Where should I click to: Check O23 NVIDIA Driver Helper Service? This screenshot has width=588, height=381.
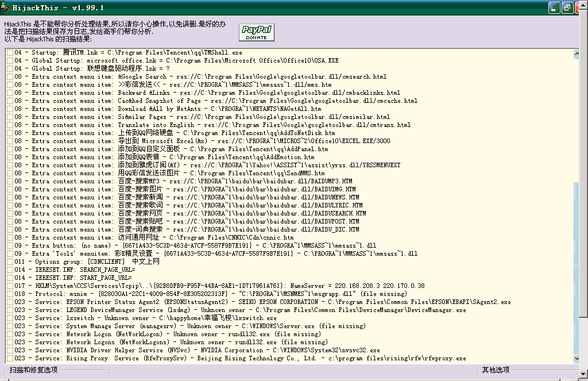pyautogui.click(x=10, y=350)
